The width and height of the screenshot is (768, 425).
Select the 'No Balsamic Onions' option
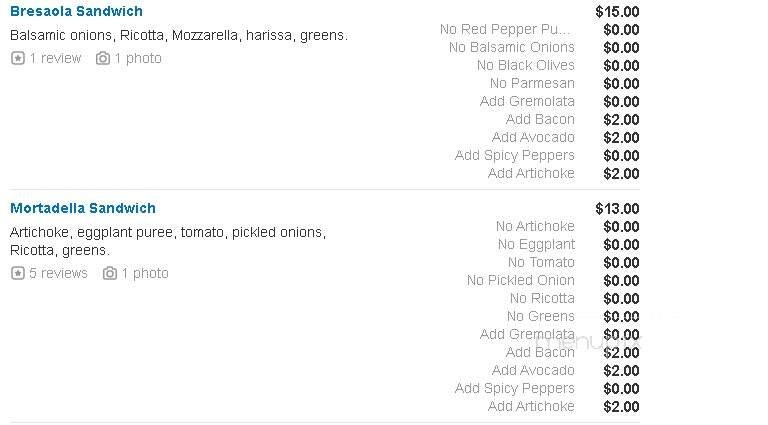click(511, 47)
